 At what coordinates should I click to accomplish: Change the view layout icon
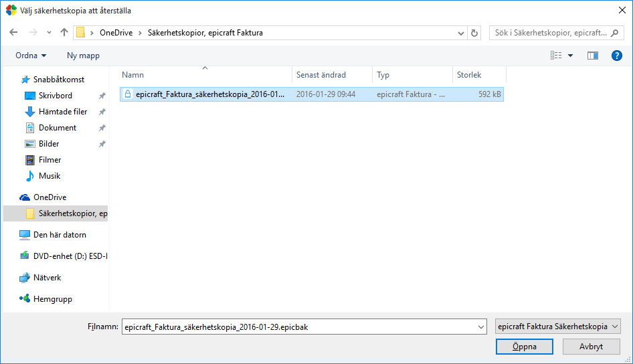click(x=556, y=56)
